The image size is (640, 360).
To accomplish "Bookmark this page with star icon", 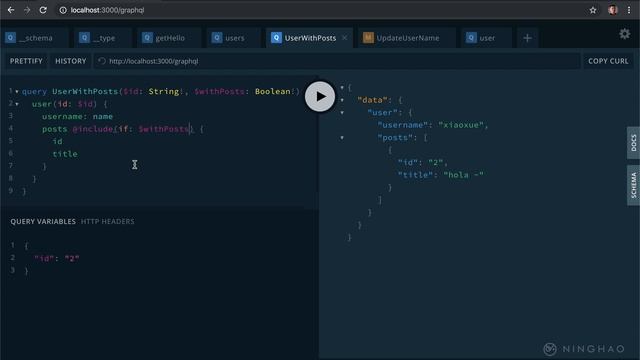I will pyautogui.click(x=593, y=10).
